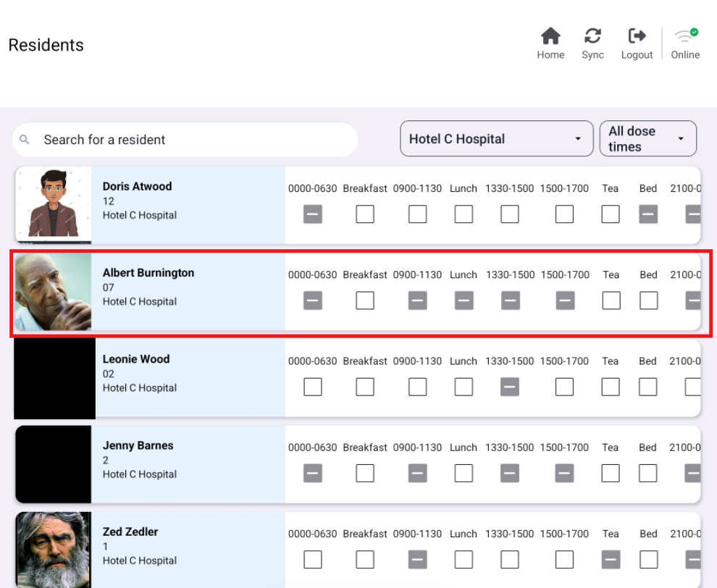This screenshot has width=717, height=588.
Task: Click Leonie Wood's 1330-1500 dash box
Action: (x=510, y=387)
